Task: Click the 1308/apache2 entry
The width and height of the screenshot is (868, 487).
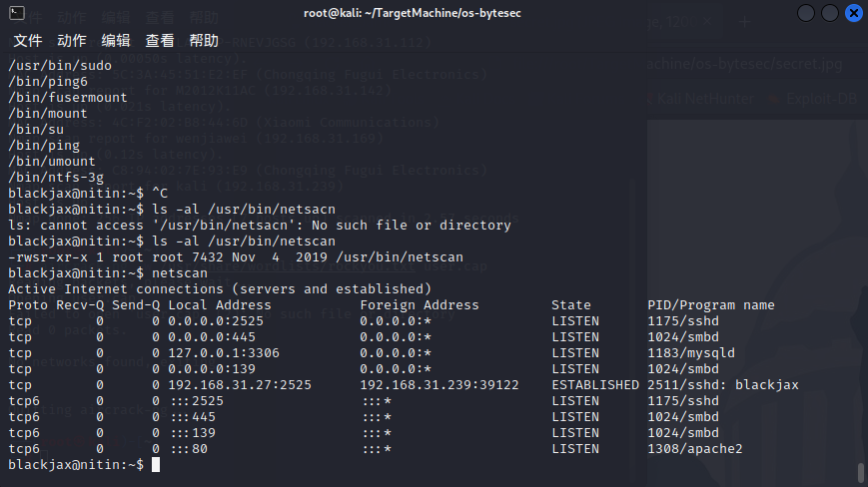Action: tap(695, 449)
